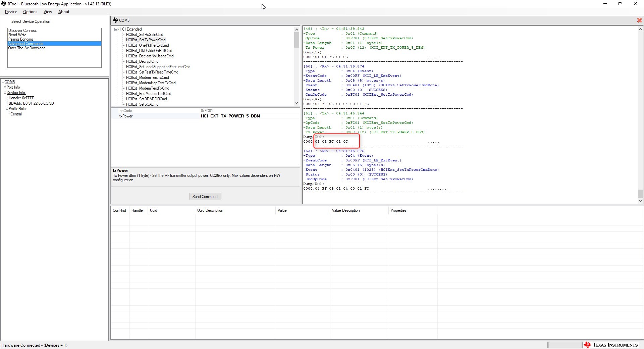644x349 pixels.
Task: Click log entry [49] Tx header
Action: point(334,29)
